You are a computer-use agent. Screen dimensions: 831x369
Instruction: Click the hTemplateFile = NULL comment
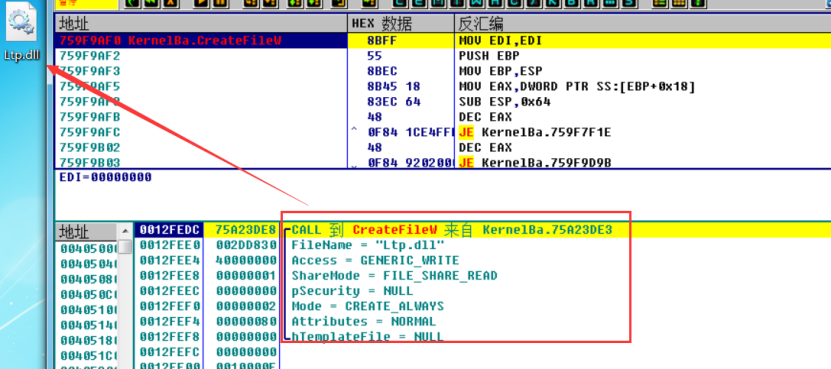(x=367, y=337)
